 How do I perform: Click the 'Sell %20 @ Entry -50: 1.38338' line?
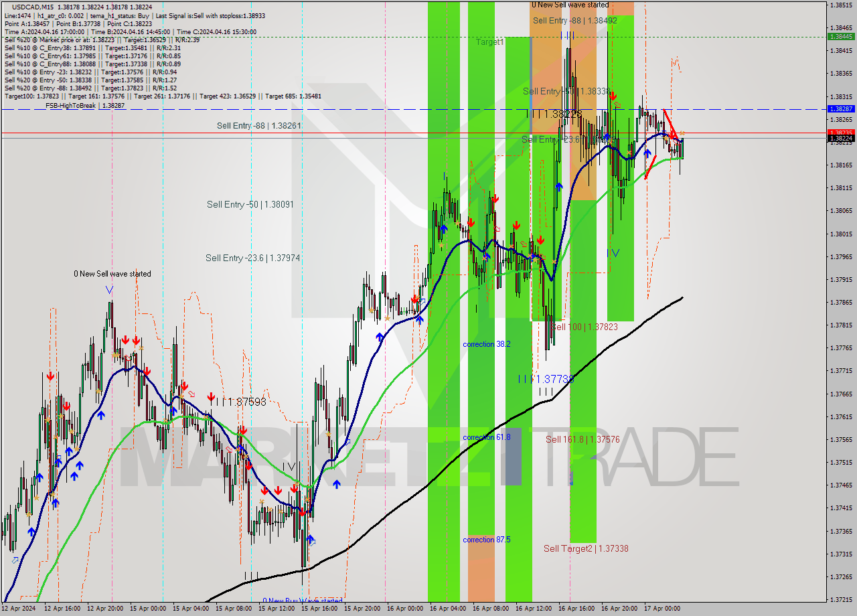(90, 80)
